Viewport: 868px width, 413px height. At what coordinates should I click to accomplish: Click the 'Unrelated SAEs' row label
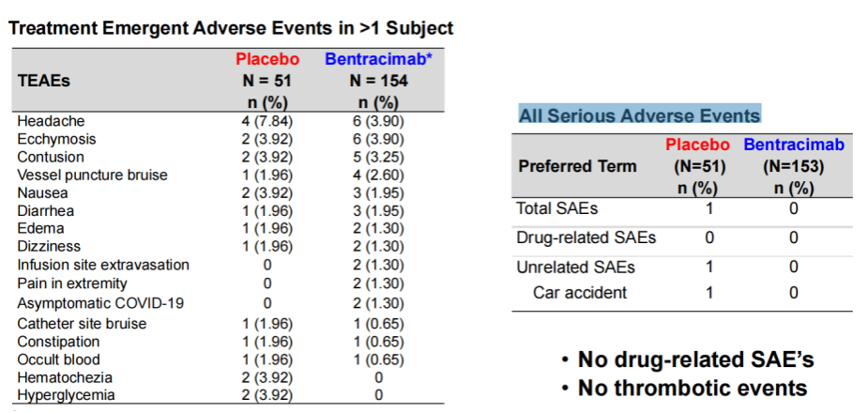576,268
